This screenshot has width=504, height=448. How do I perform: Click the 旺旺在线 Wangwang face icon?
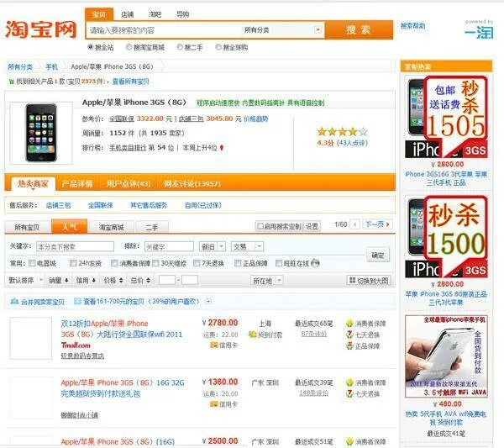315,263
